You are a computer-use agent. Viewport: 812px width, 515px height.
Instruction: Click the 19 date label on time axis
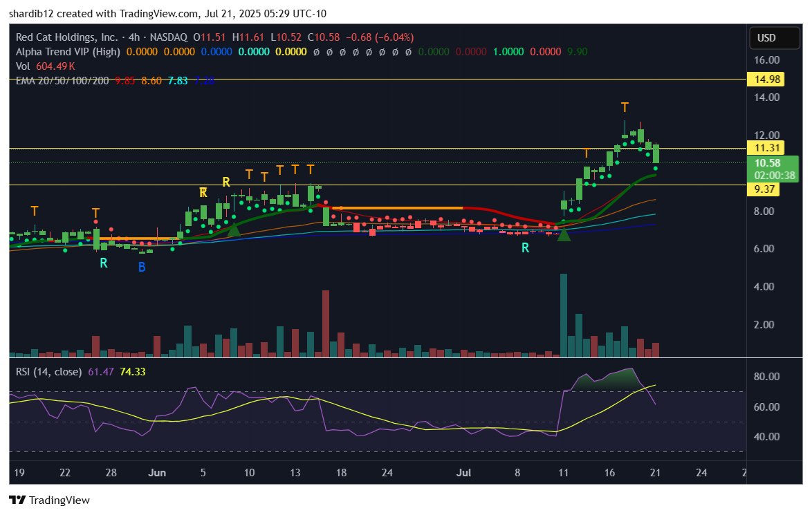coord(19,473)
